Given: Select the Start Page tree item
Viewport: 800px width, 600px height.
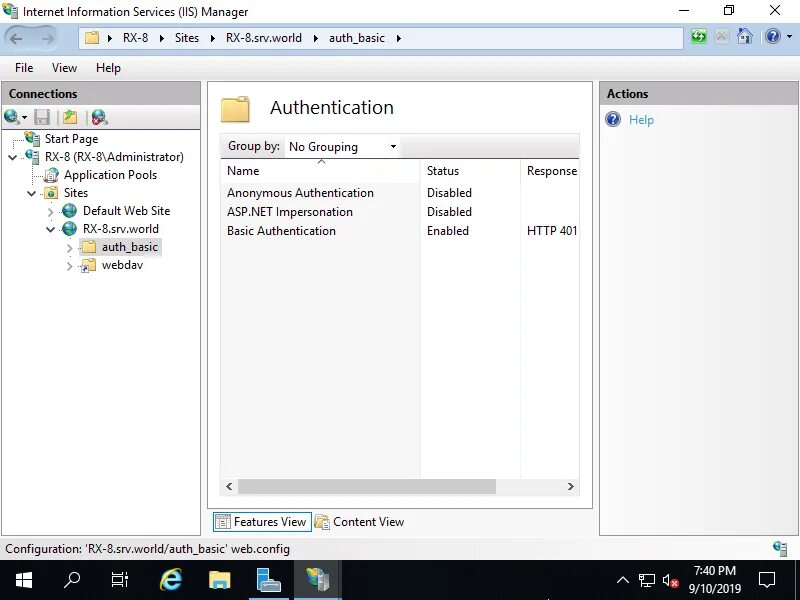Looking at the screenshot, I should (71, 139).
